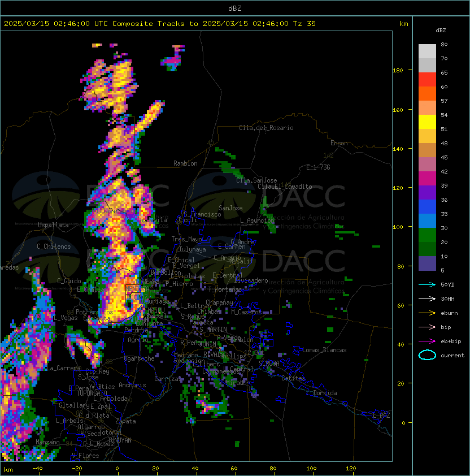The image size is (470, 476).
Task: Click the Clla.SanJose map label
Action: [x=256, y=180]
